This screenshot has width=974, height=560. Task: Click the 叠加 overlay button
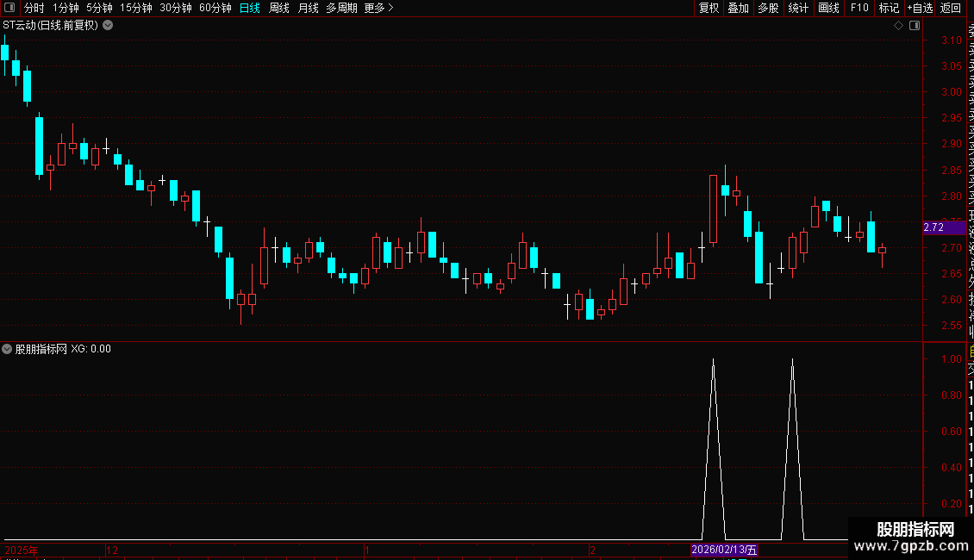point(739,8)
